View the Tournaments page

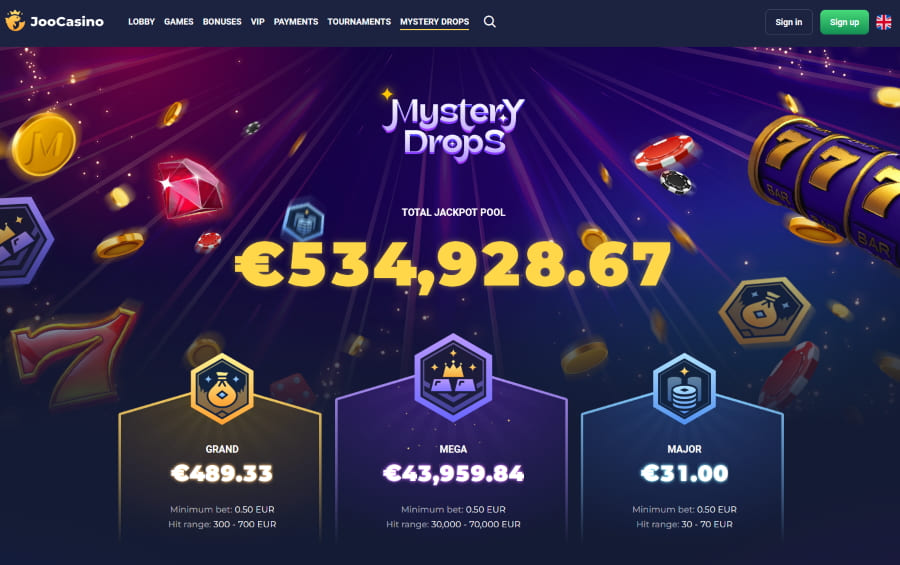coord(359,22)
